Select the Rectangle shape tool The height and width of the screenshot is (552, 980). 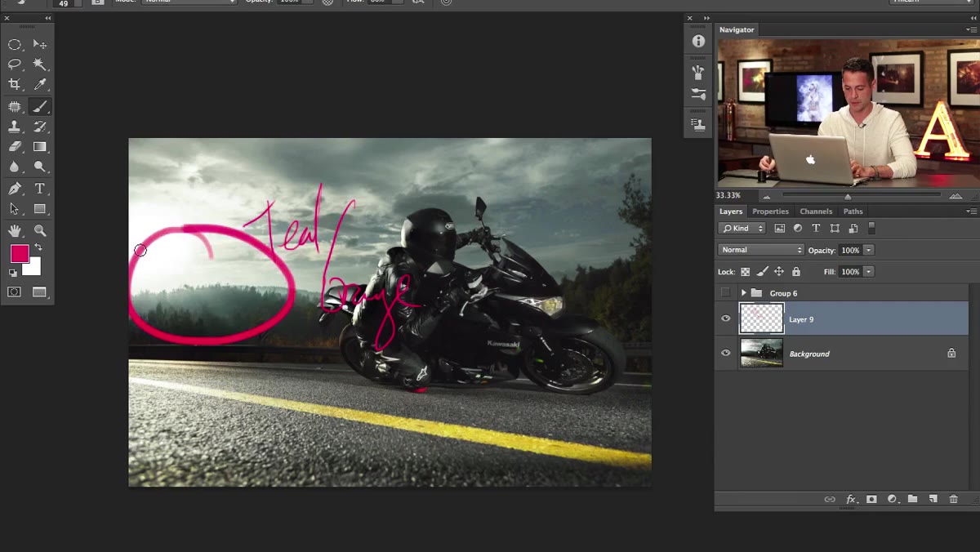tap(39, 209)
